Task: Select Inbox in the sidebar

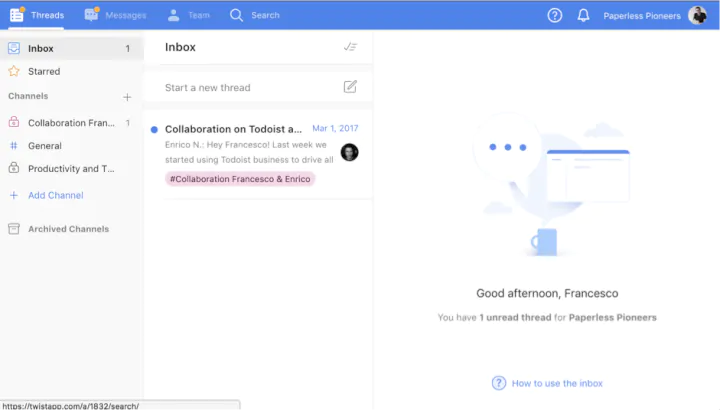Action: (x=72, y=48)
